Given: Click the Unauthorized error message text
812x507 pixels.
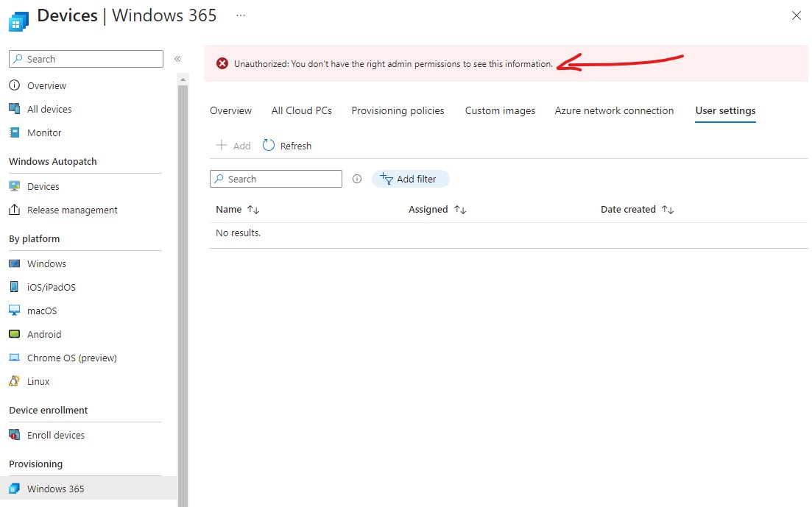Looking at the screenshot, I should tap(393, 64).
